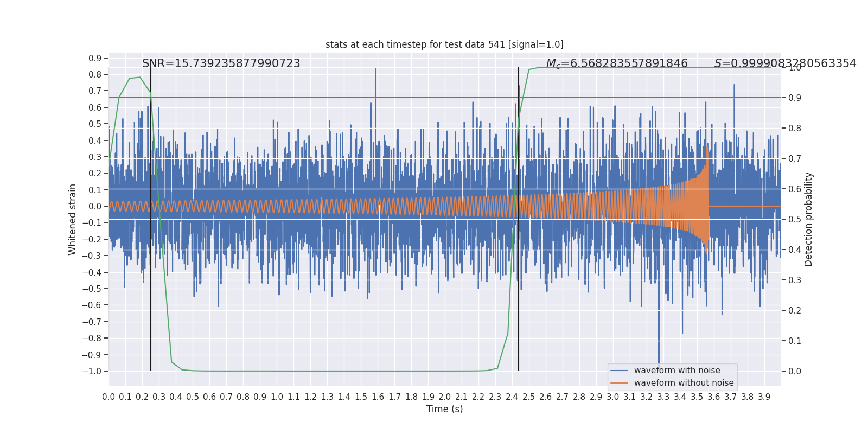This screenshot has width=868, height=434.
Task: Select the S=0.9999 annotation text
Action: [784, 63]
